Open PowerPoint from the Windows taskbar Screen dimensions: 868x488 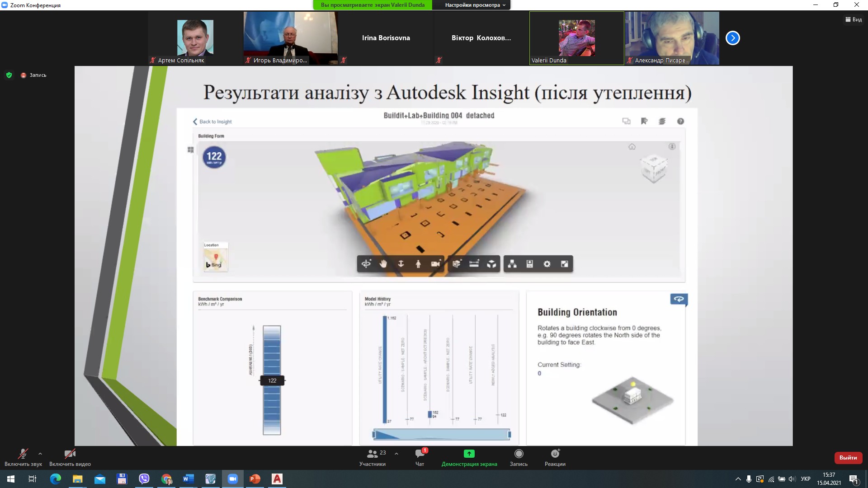point(255,479)
